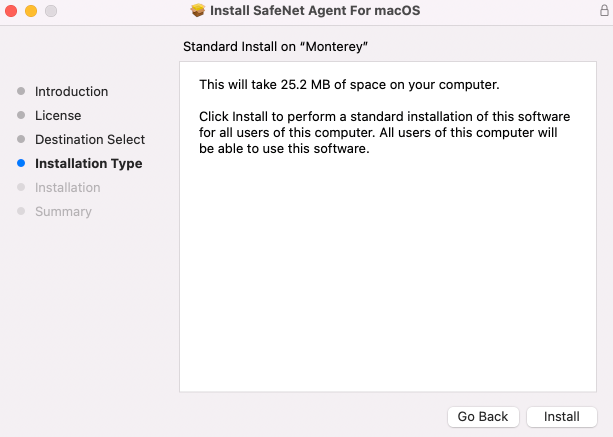Click the dimmed bullet beside Installation
Image resolution: width=613 pixels, height=437 pixels.
point(21,187)
